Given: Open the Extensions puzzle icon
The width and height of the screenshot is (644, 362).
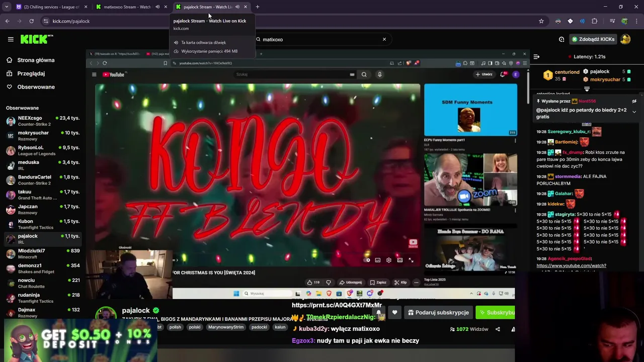Looking at the screenshot, I should pos(595,21).
